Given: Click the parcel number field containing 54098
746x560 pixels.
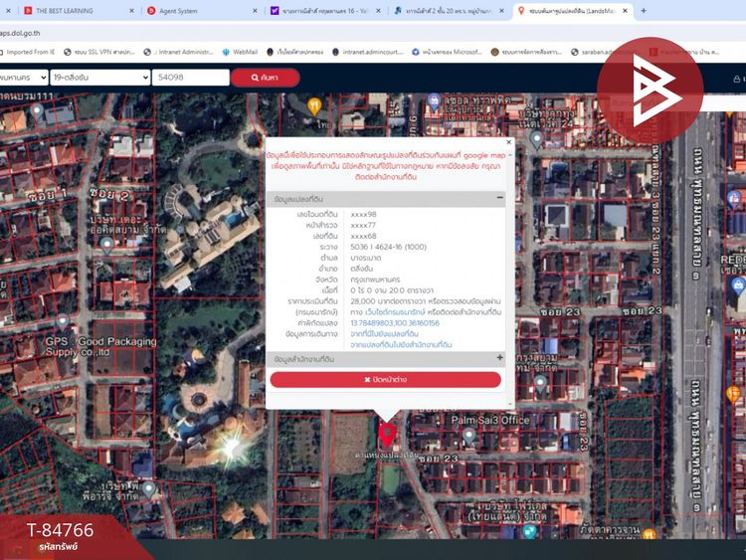Looking at the screenshot, I should coord(187,77).
